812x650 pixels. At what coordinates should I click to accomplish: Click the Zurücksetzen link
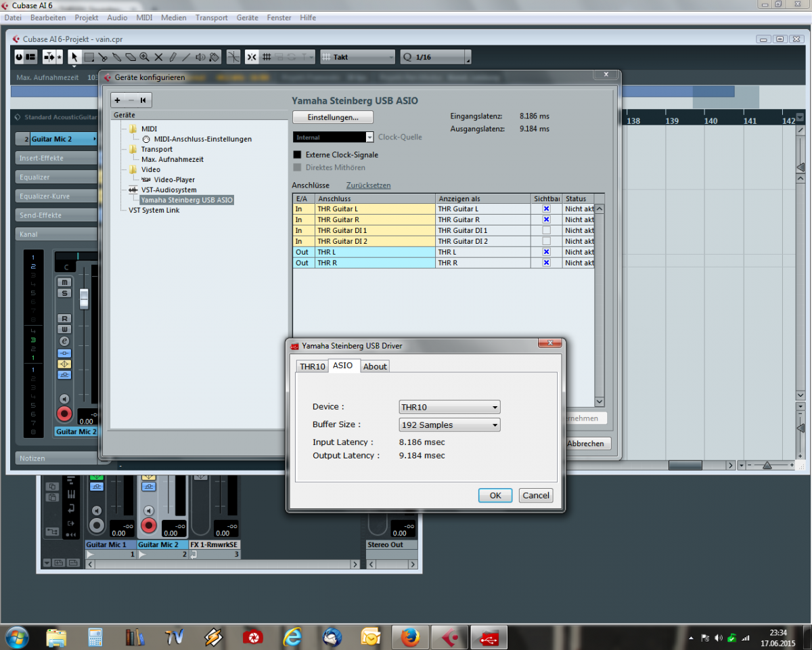368,185
